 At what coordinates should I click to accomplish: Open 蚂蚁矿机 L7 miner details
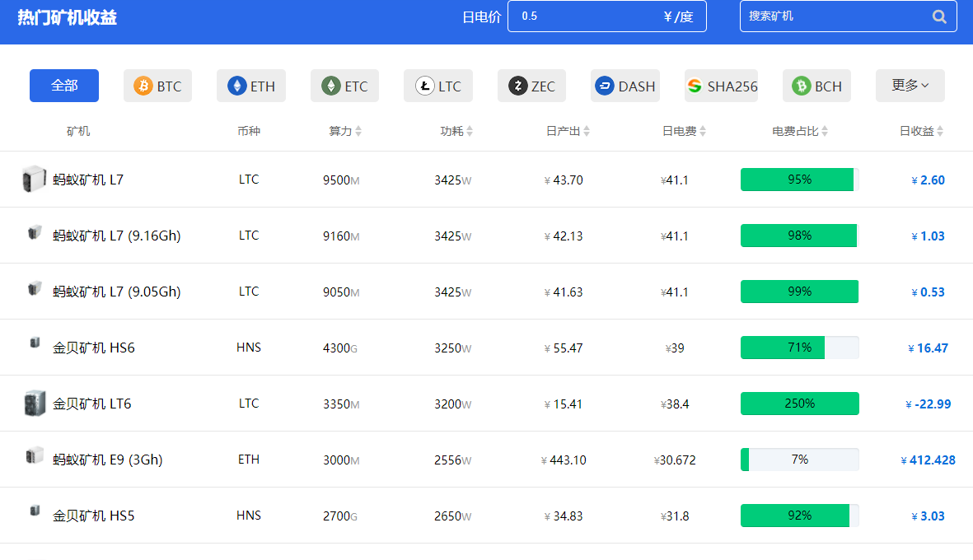88,180
